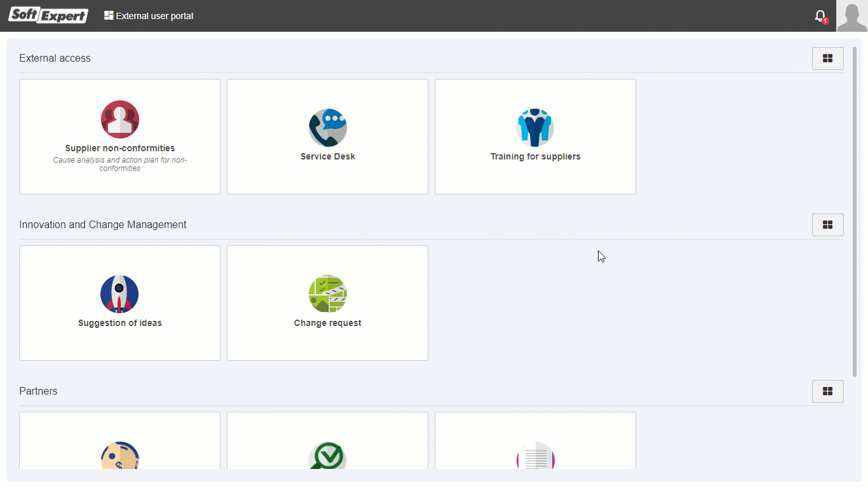Click the Service Desk label
Screen dimensions: 868x488
point(328,156)
